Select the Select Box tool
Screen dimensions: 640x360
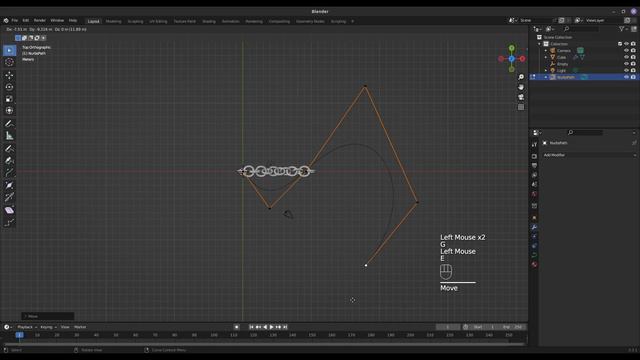point(9,50)
